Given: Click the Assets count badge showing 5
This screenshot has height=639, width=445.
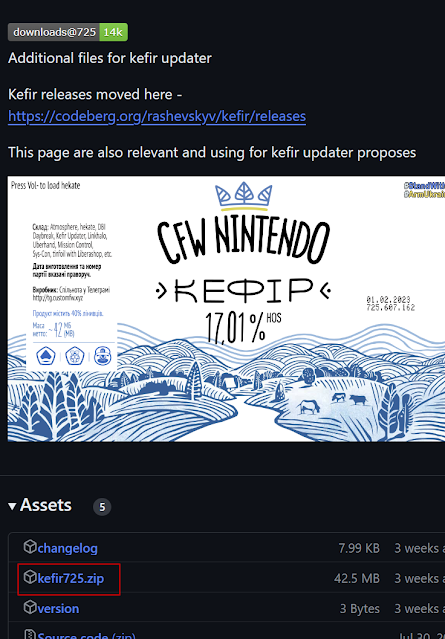Looking at the screenshot, I should click(102, 507).
